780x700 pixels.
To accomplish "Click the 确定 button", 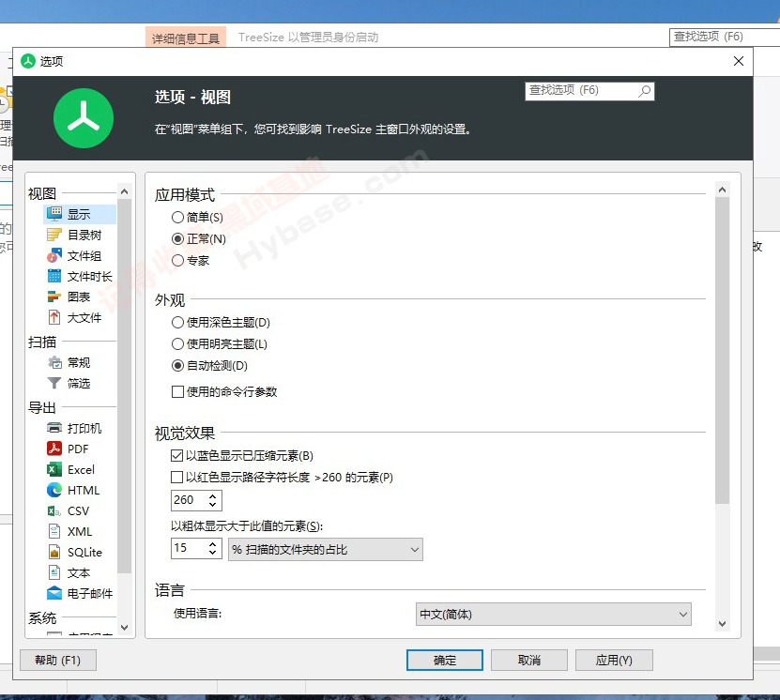I will 444,660.
